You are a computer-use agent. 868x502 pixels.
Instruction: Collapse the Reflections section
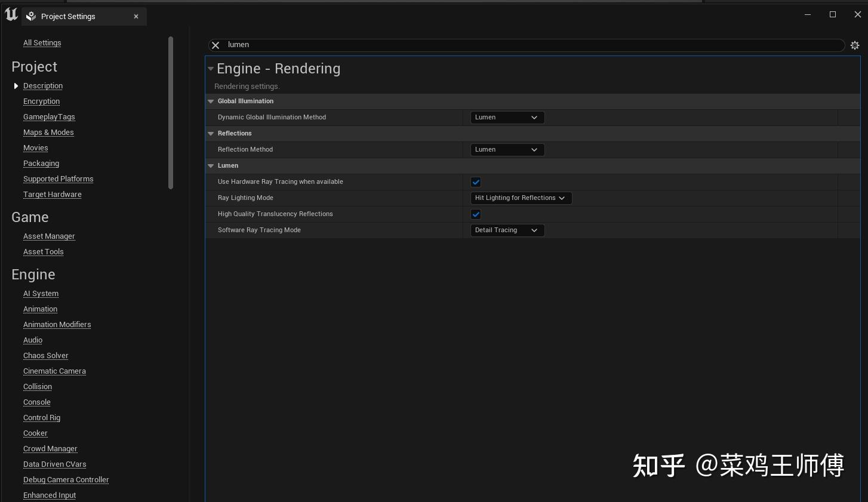click(211, 133)
